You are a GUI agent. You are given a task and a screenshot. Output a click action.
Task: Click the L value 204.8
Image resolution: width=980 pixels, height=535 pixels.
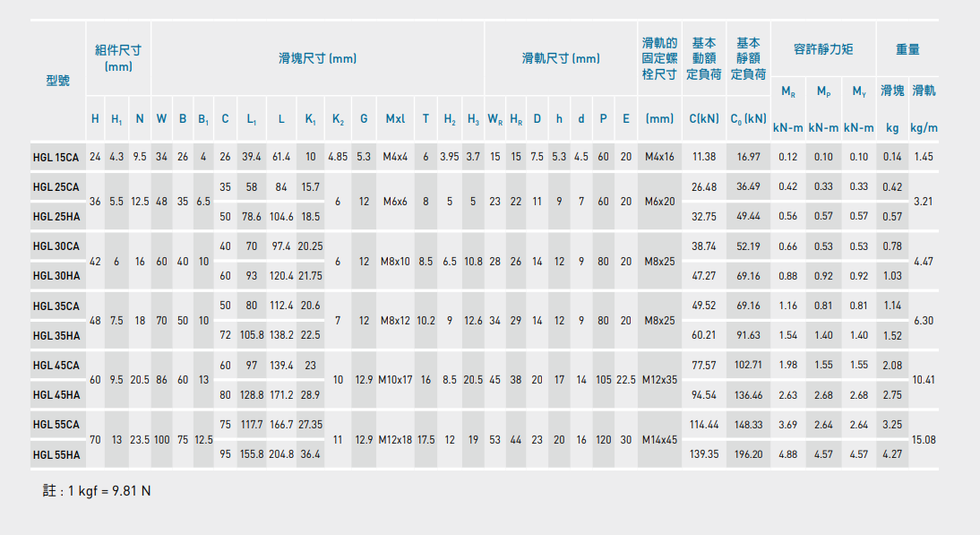coord(281,454)
